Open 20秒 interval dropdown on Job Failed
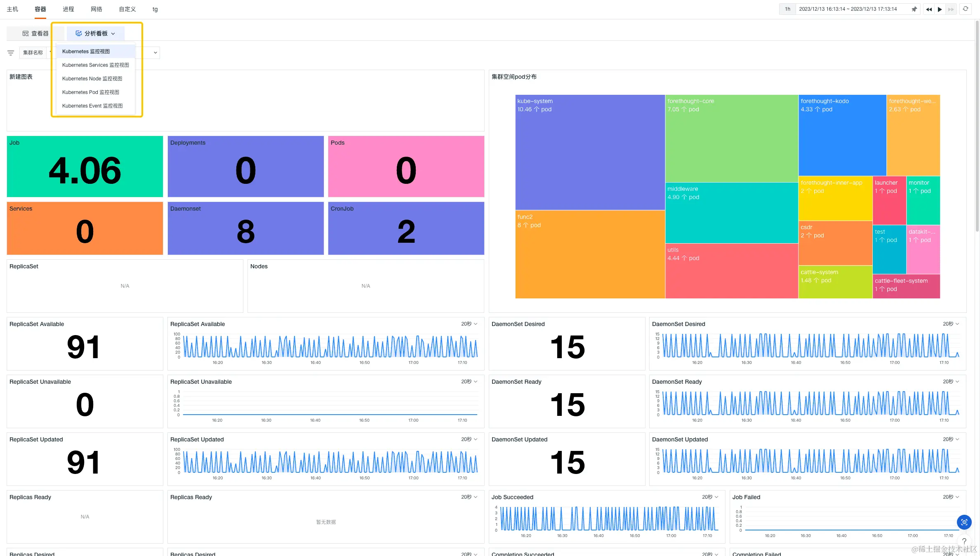Image resolution: width=980 pixels, height=556 pixels. pyautogui.click(x=951, y=497)
